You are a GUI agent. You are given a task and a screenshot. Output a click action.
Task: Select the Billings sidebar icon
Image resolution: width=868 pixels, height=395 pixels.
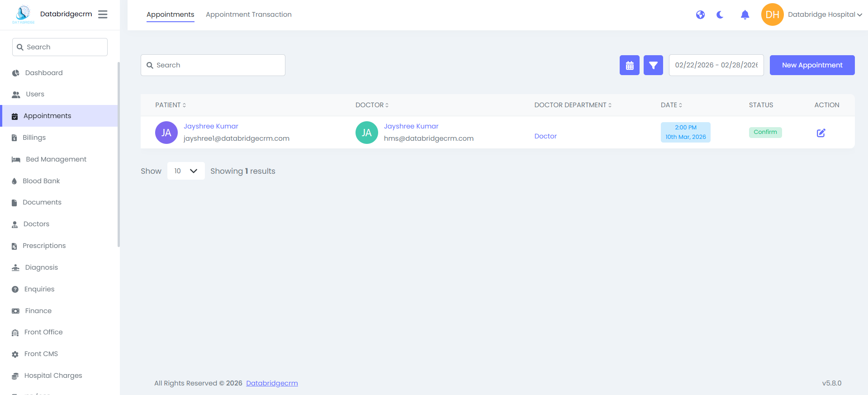pyautogui.click(x=14, y=138)
